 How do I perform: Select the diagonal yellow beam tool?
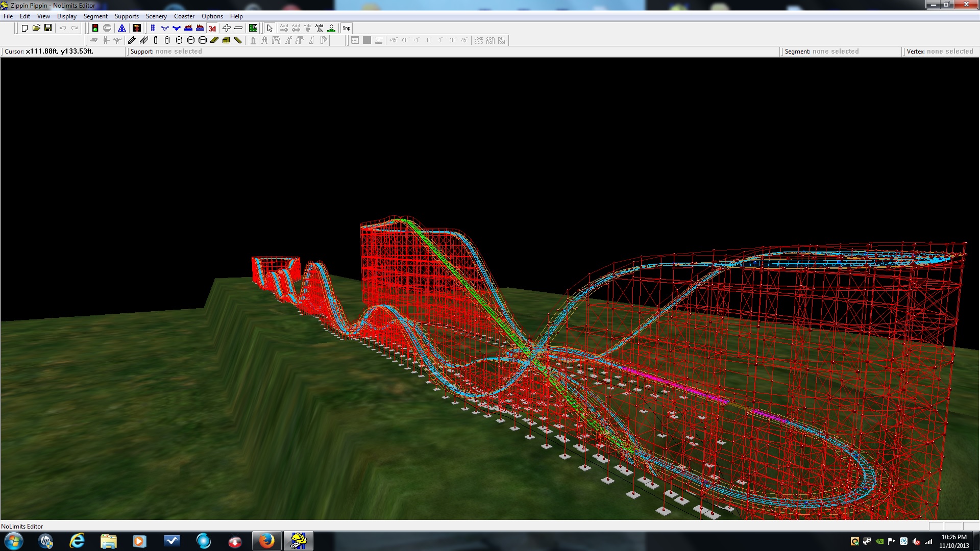[x=238, y=40]
